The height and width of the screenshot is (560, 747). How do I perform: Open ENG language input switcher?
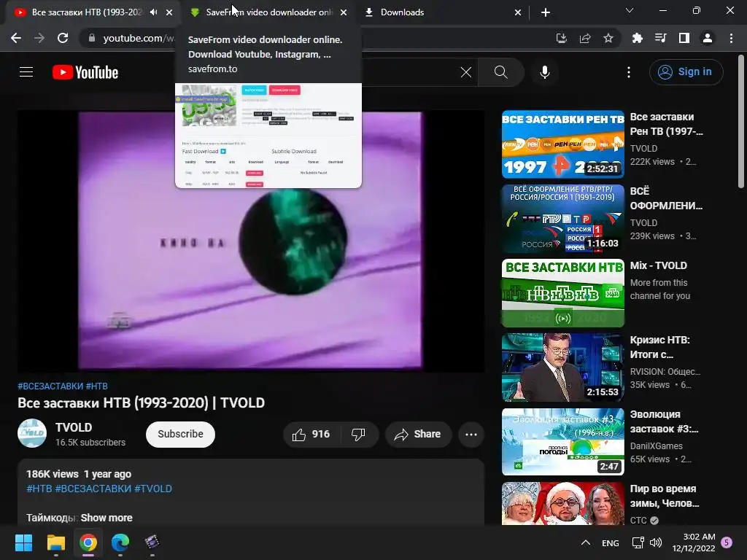[611, 542]
